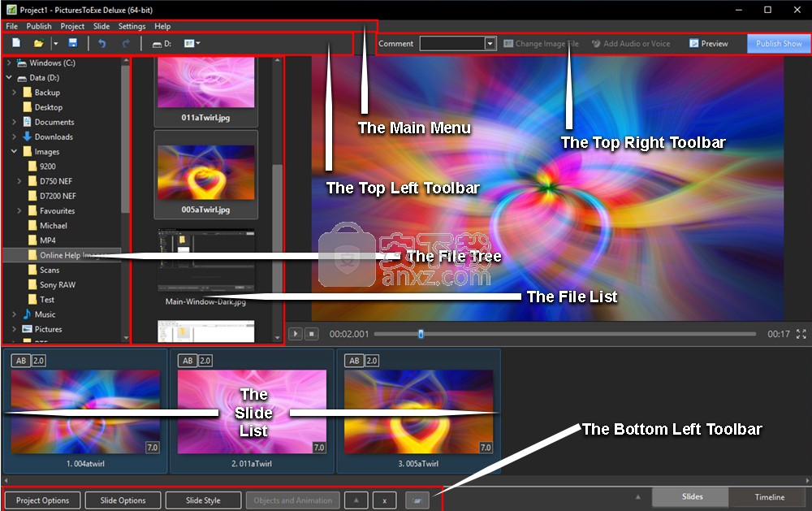Image resolution: width=812 pixels, height=511 pixels.
Task: Open the Comment combo box dropdown arrow
Action: pos(490,44)
